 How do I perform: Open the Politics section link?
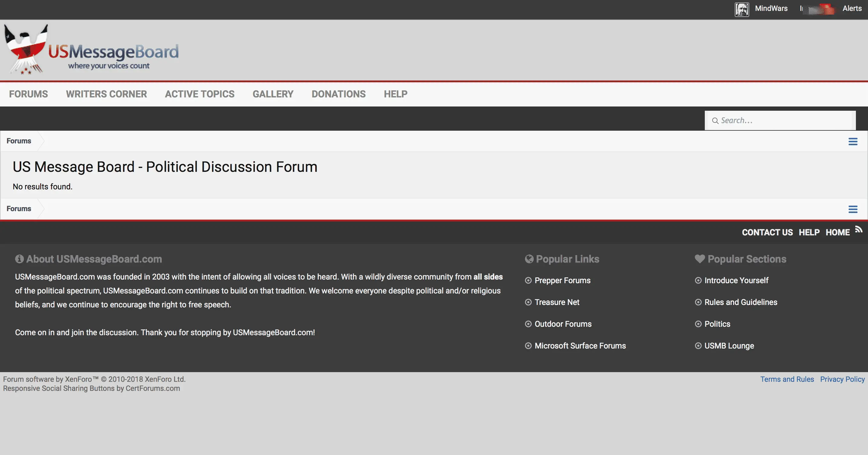click(x=717, y=324)
